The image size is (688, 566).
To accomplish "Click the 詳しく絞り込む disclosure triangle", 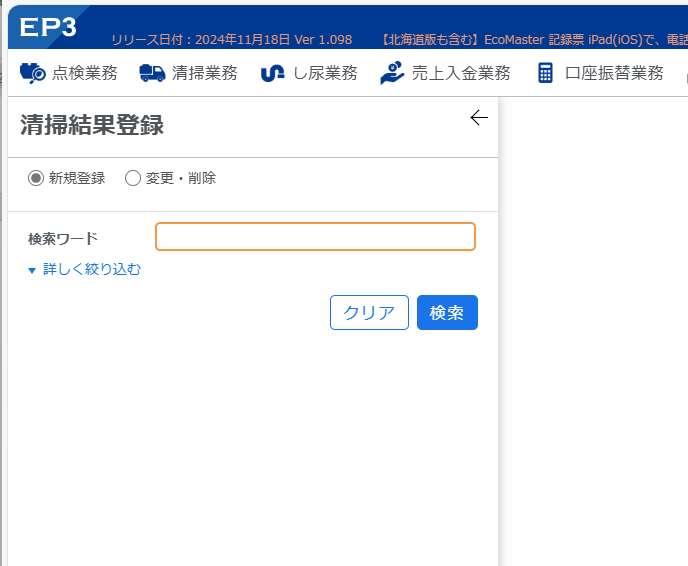I will [x=32, y=270].
